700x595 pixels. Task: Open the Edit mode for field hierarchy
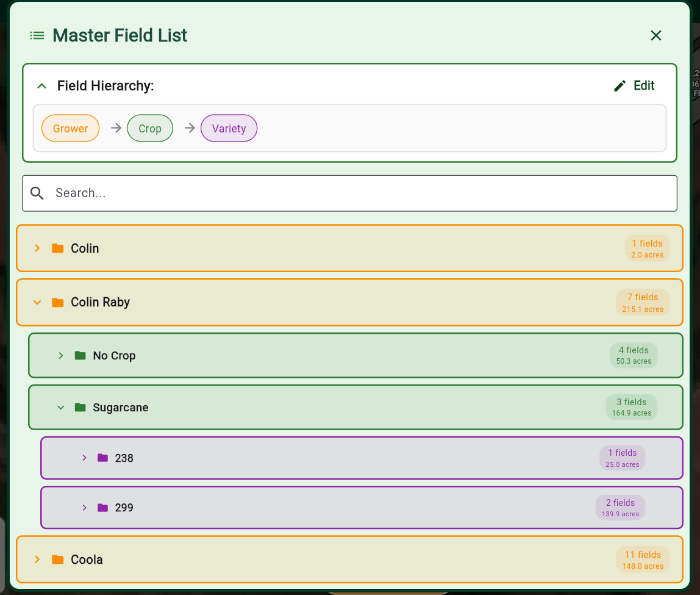(634, 85)
